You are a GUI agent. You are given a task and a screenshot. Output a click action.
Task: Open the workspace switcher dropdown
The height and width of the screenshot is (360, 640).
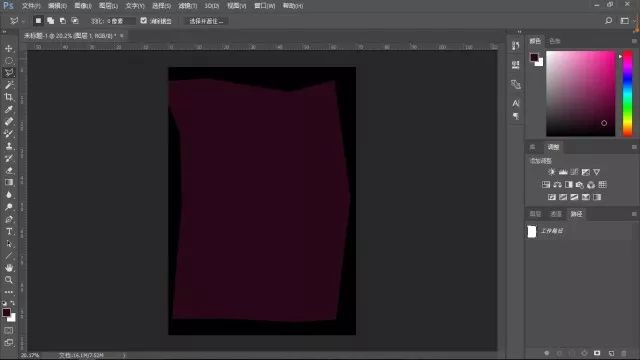pos(625,20)
